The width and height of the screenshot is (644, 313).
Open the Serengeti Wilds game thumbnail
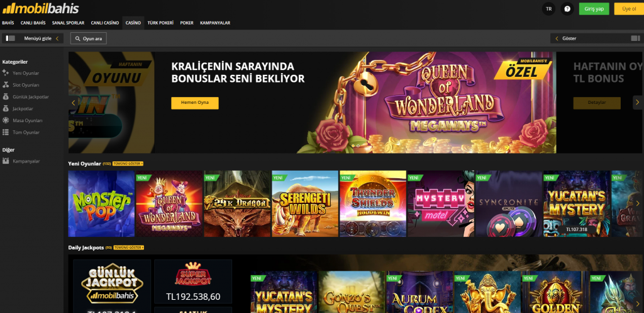pyautogui.click(x=305, y=203)
